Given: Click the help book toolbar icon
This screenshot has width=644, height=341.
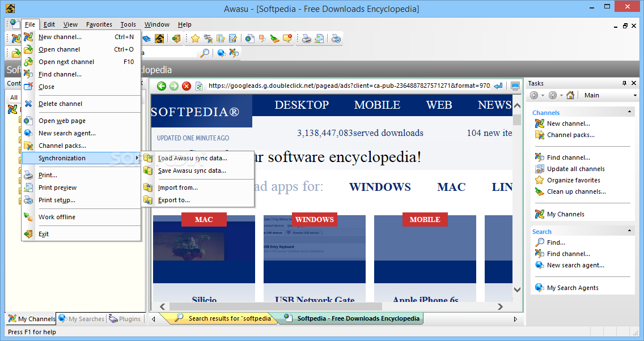Looking at the screenshot, I should 147,39.
